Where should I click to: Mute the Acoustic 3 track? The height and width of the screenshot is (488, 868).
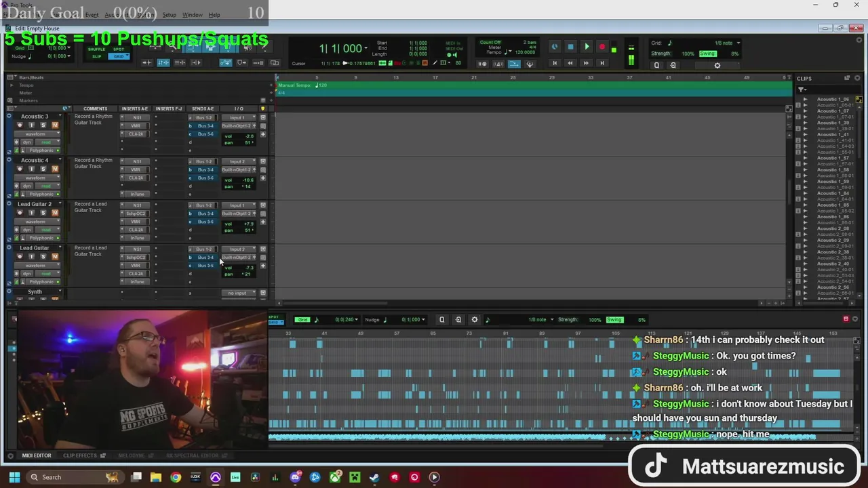(x=55, y=125)
